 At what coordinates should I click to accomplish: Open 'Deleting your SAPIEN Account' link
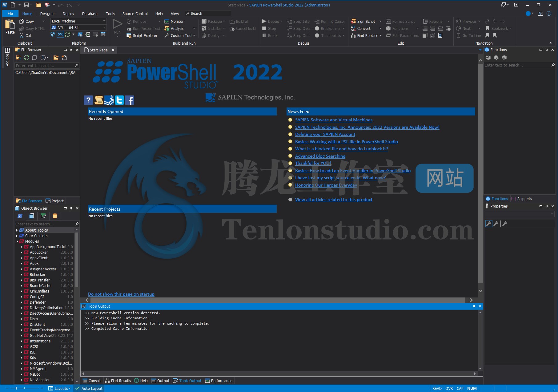click(x=325, y=134)
